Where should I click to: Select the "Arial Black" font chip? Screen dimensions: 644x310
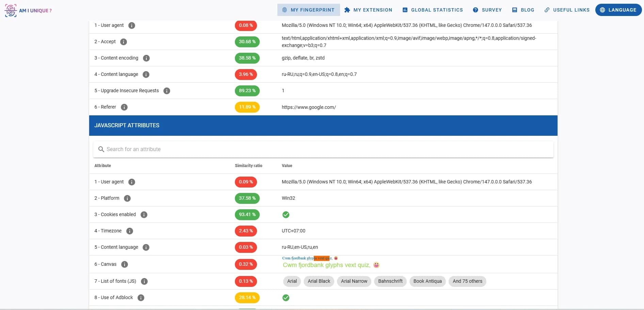319,281
